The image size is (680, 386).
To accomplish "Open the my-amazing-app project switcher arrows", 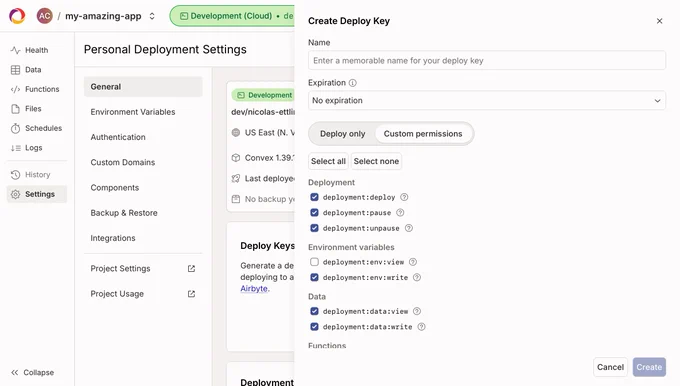I will pyautogui.click(x=152, y=16).
